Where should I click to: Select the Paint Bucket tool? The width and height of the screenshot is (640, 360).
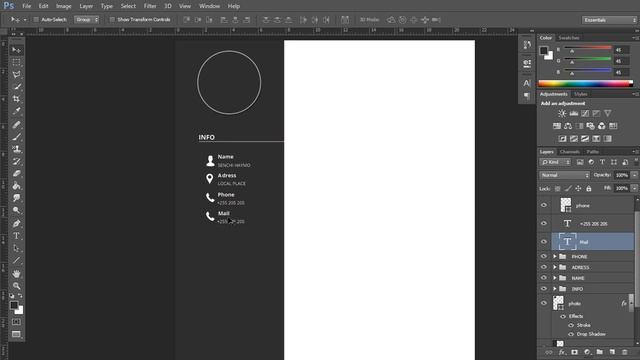pyautogui.click(x=16, y=186)
